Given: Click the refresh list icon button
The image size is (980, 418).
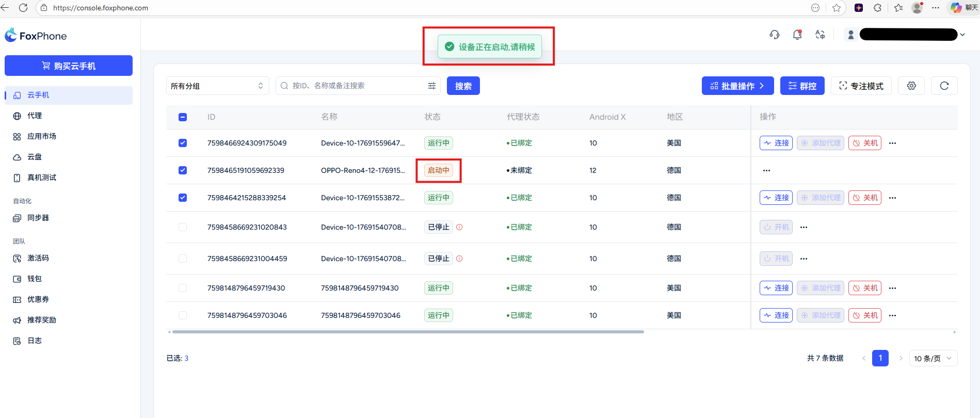Looking at the screenshot, I should pyautogui.click(x=944, y=86).
